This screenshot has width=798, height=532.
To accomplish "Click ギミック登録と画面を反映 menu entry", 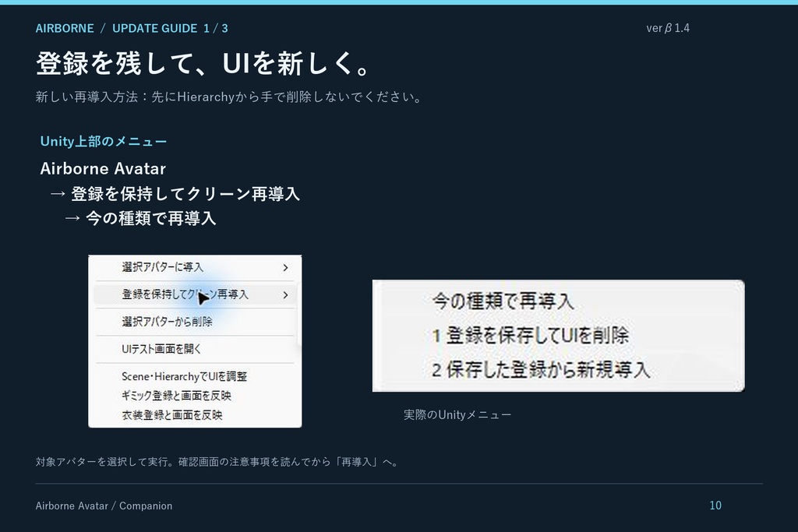I will 195,396.
